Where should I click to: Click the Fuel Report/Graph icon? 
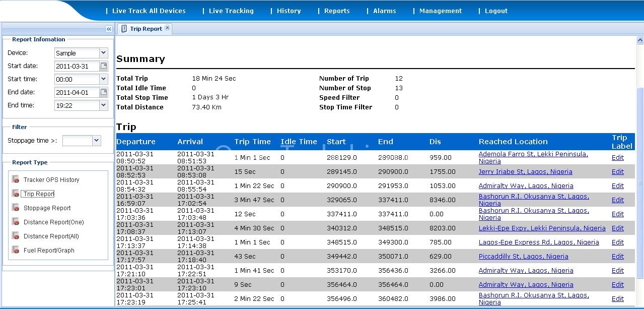16,250
